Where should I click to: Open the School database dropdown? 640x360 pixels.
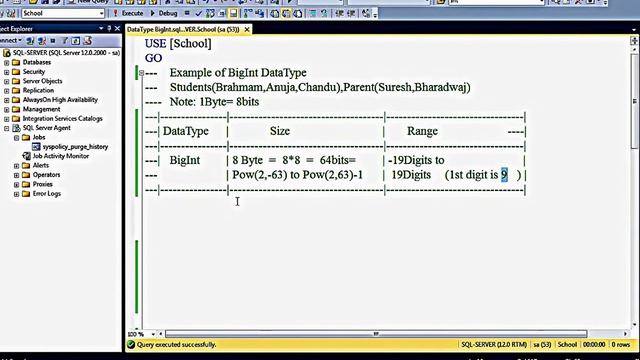coord(101,13)
